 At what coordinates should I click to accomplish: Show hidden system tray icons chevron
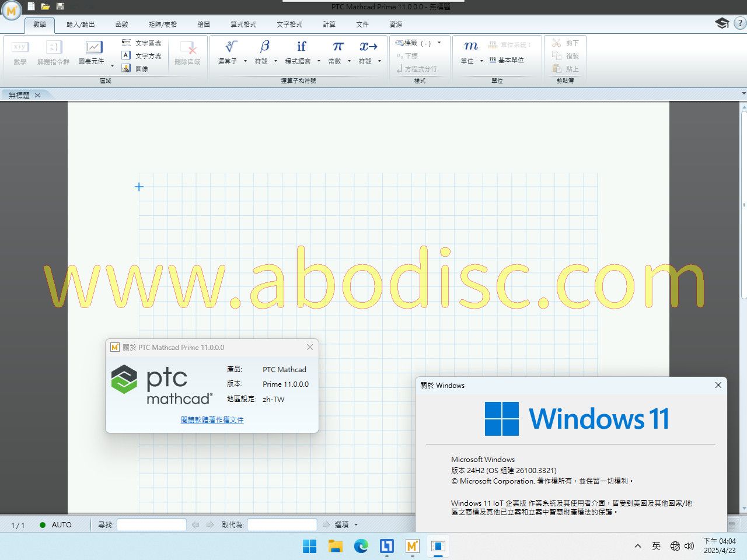coord(638,546)
